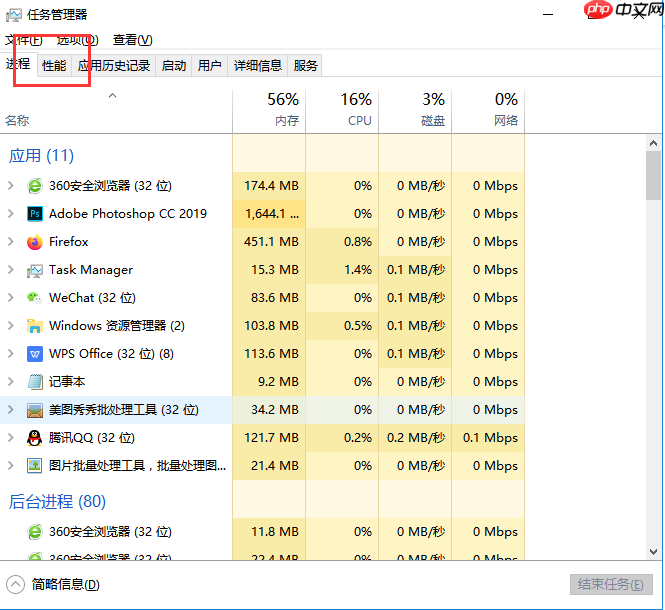
Task: Click the 后台进程 (80) group heading
Action: coord(57,501)
